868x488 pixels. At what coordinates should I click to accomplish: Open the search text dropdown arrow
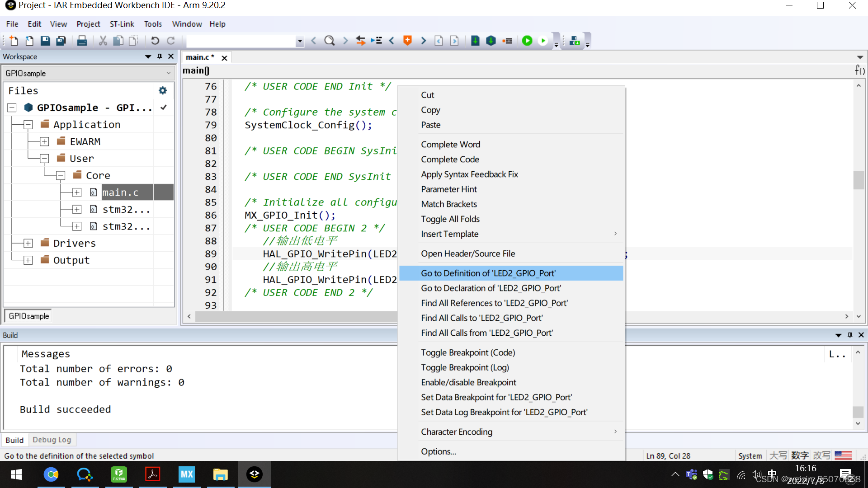[299, 41]
